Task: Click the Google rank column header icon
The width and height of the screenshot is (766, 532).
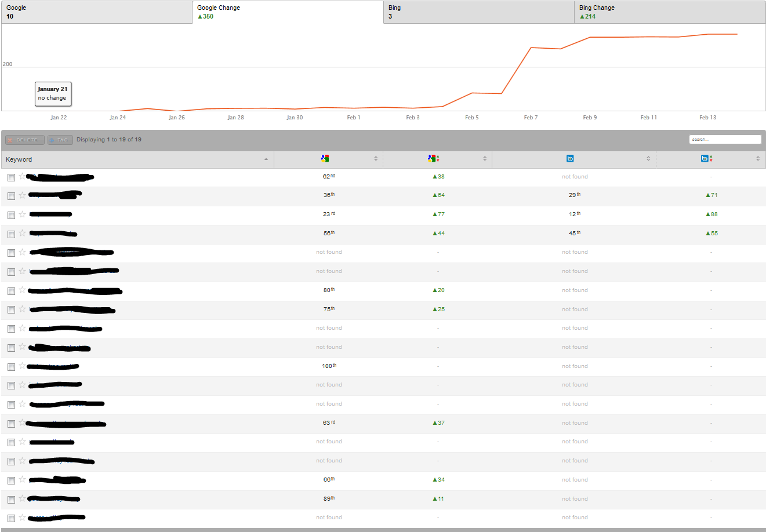Action: 325,158
